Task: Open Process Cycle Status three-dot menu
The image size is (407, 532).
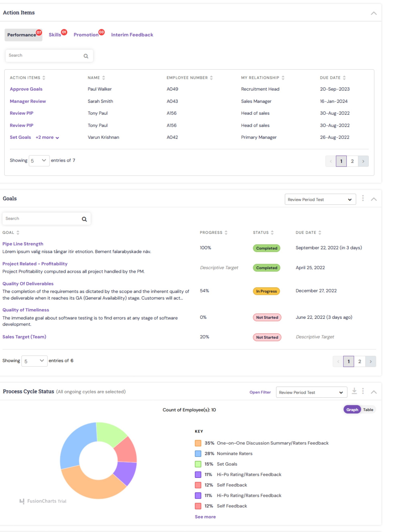Action: 363,391
